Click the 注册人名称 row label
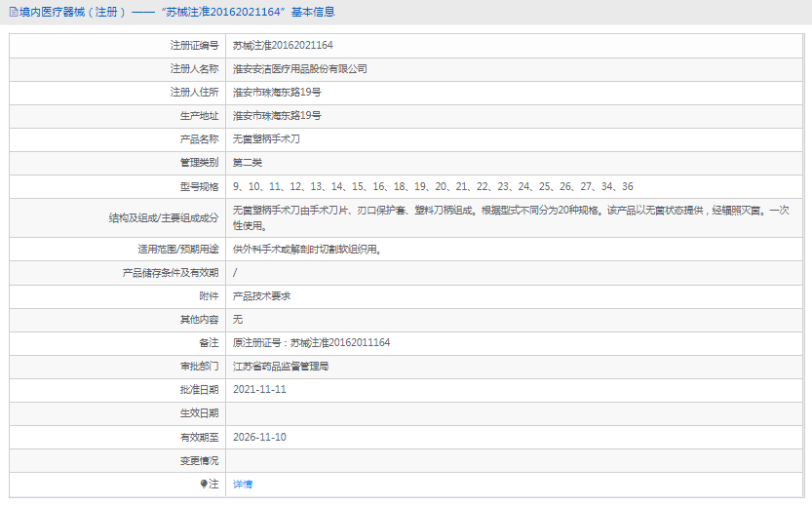Image resolution: width=812 pixels, height=506 pixels. click(x=195, y=69)
